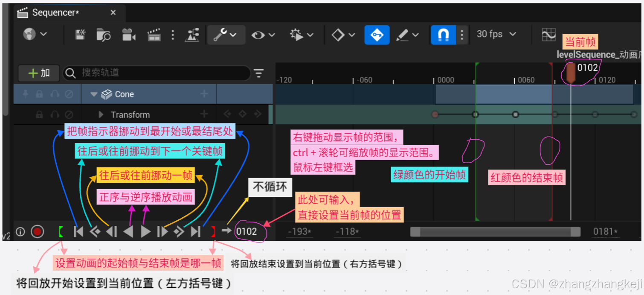The height and width of the screenshot is (295, 644).
Task: Open the wrench actions dropdown
Action: [x=226, y=35]
